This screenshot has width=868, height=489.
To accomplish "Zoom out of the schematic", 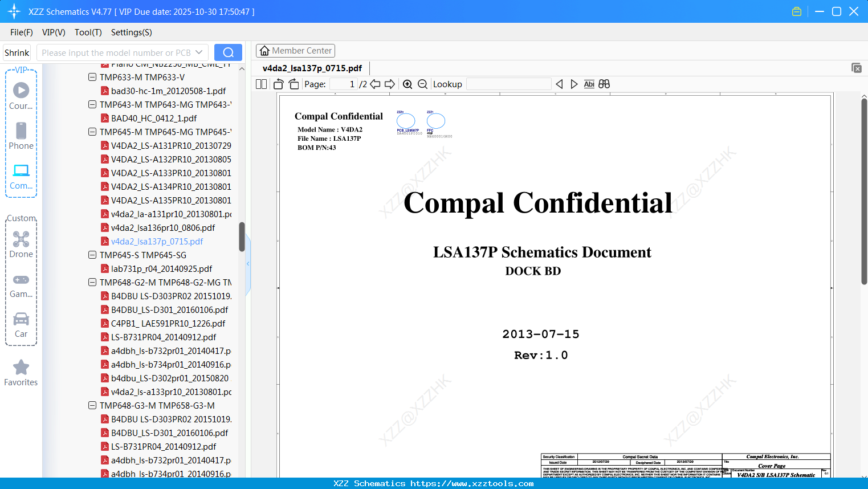I will pyautogui.click(x=422, y=84).
